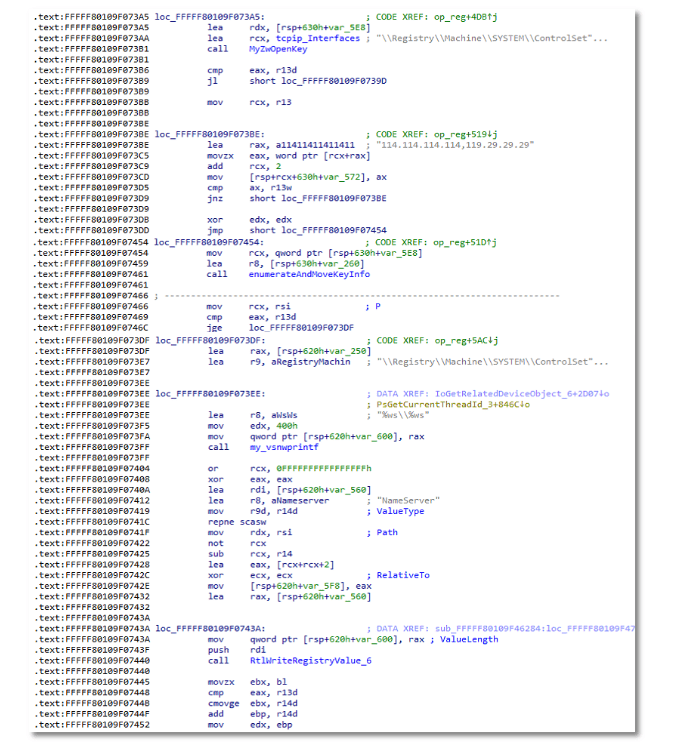This screenshot has height=747, width=691.
Task: Follow the op_reg+519 code xref
Action: click(466, 134)
